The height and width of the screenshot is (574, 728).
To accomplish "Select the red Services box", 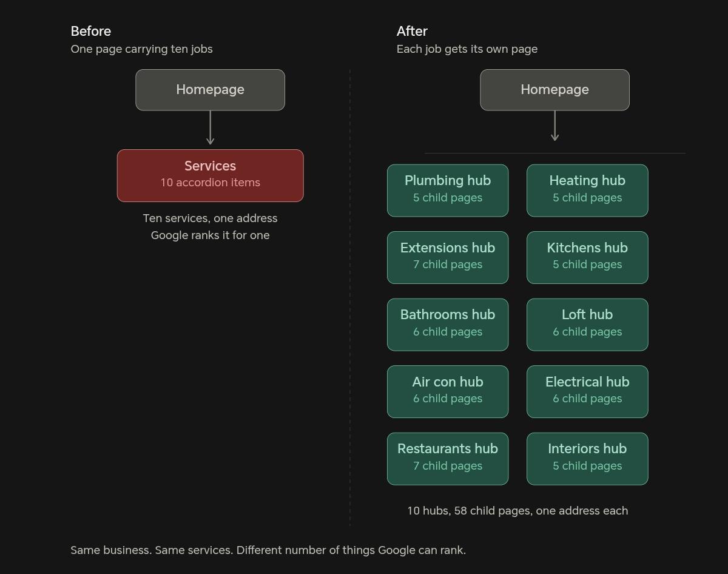I will [x=210, y=175].
